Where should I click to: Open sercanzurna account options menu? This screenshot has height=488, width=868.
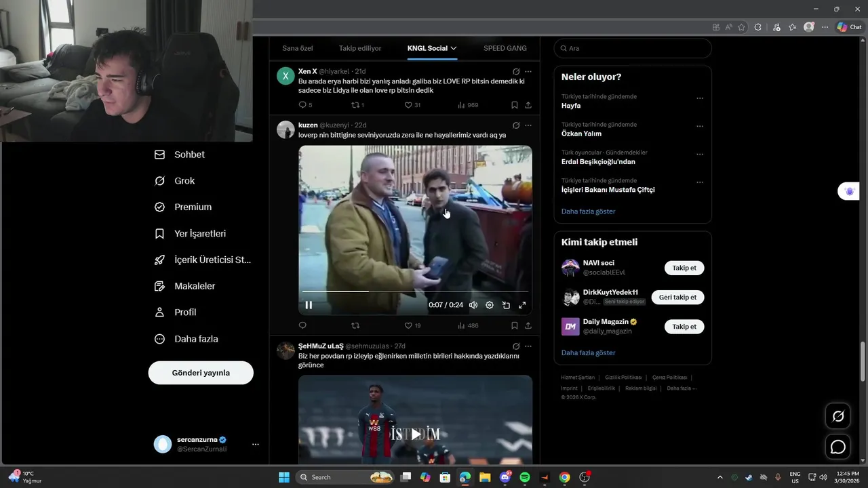pyautogui.click(x=256, y=444)
